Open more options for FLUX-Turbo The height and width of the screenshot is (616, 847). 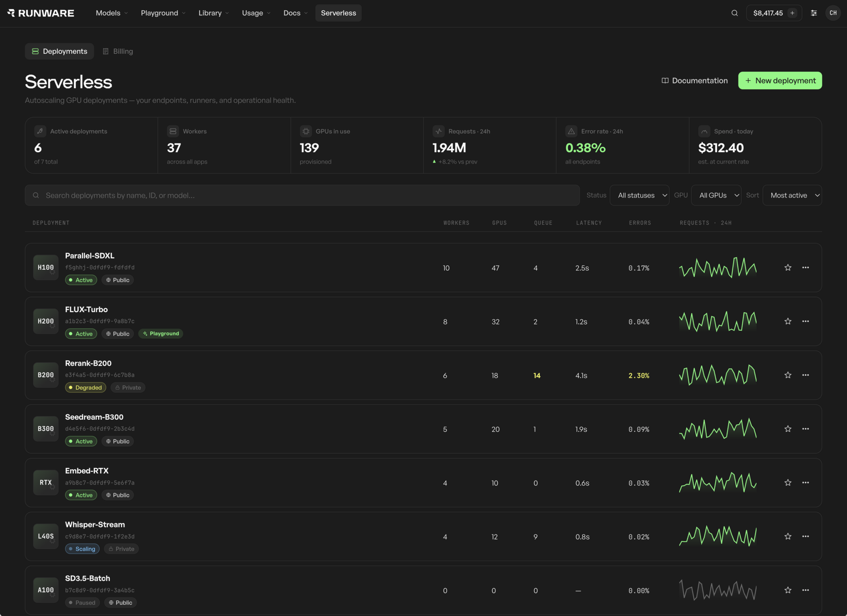tap(806, 321)
